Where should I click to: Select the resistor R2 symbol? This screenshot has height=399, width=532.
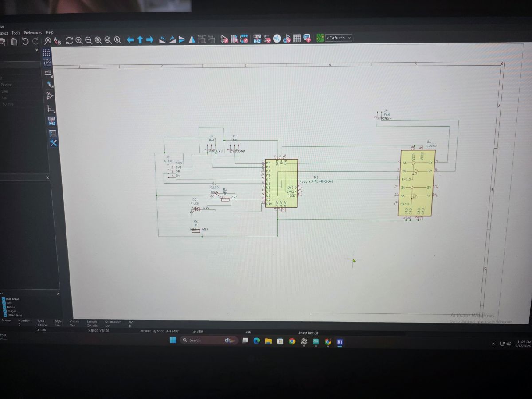click(x=196, y=230)
